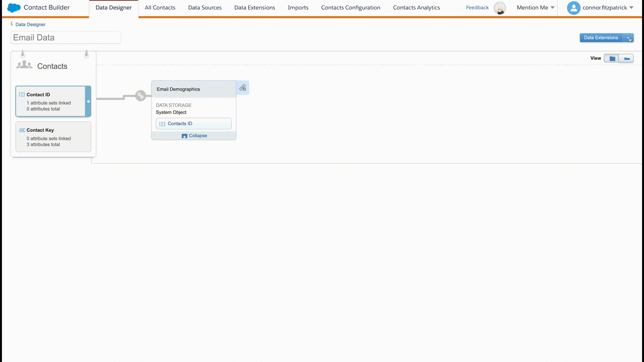Click the View label

(595, 58)
